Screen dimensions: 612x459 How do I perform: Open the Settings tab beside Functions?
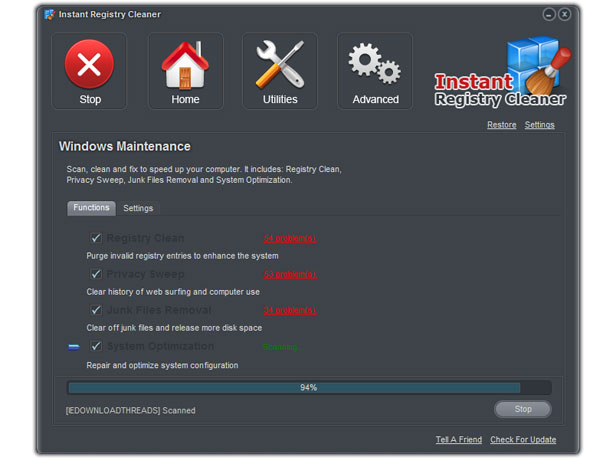coord(138,208)
